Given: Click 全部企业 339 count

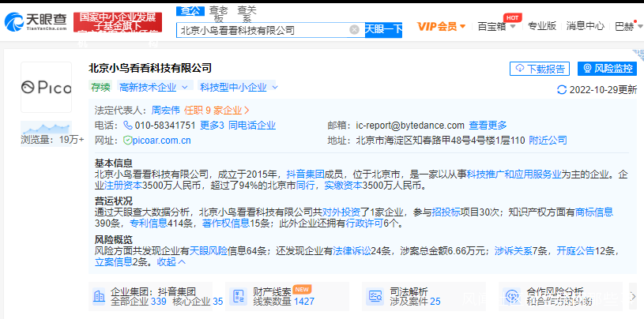Looking at the screenshot, I should pyautogui.click(x=138, y=302).
